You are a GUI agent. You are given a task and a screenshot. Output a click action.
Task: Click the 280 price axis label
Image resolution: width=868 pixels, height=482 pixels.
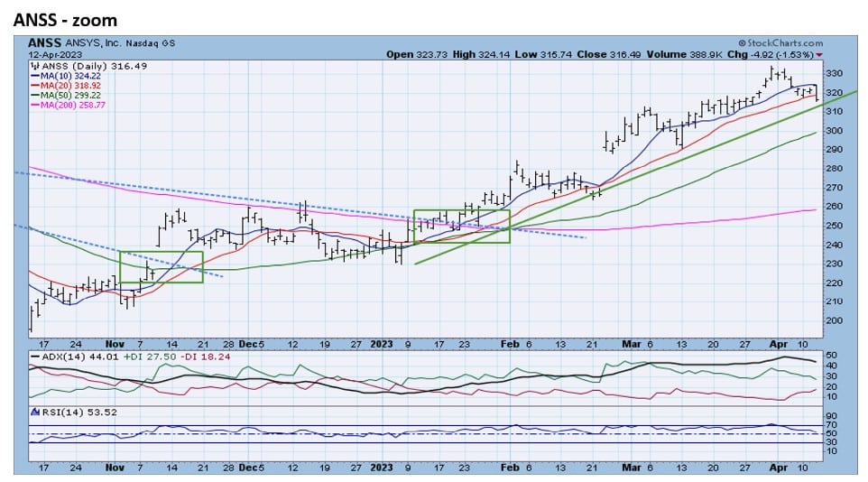835,169
